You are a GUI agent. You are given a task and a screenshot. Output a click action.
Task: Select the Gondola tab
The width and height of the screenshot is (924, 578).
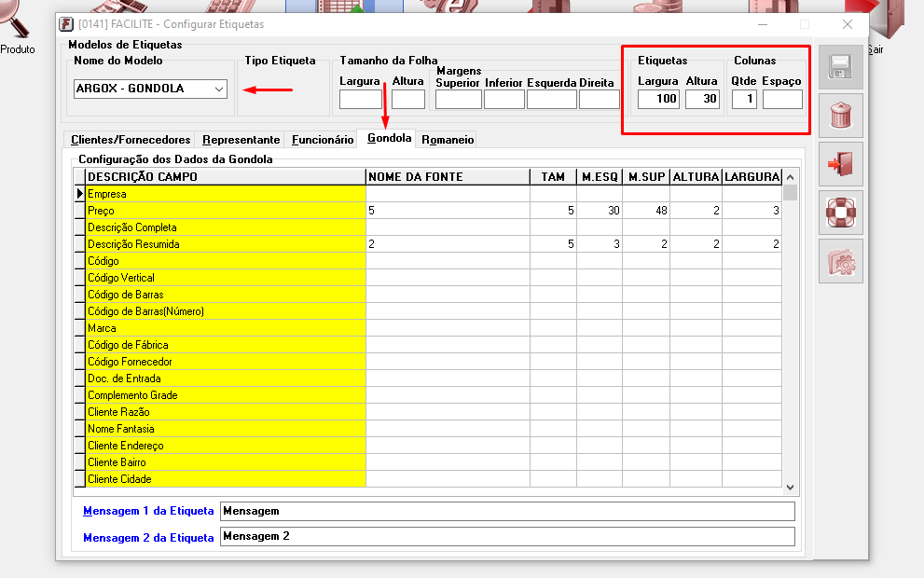(389, 138)
